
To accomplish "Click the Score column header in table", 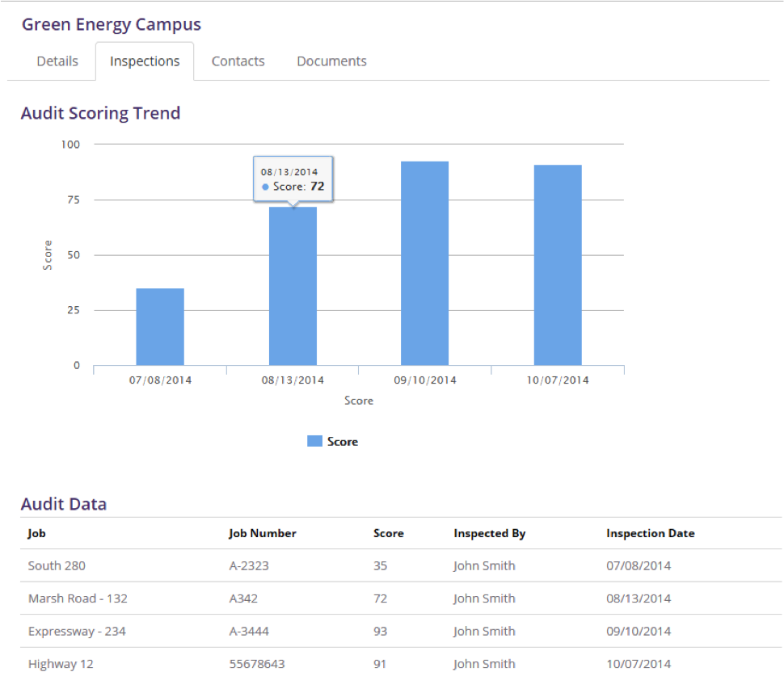I will pyautogui.click(x=389, y=533).
